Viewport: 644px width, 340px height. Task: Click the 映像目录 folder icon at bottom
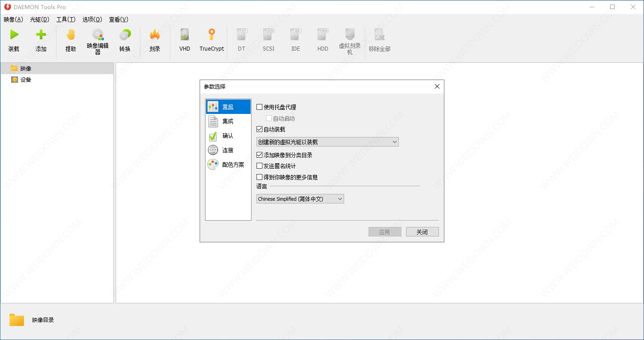(17, 320)
